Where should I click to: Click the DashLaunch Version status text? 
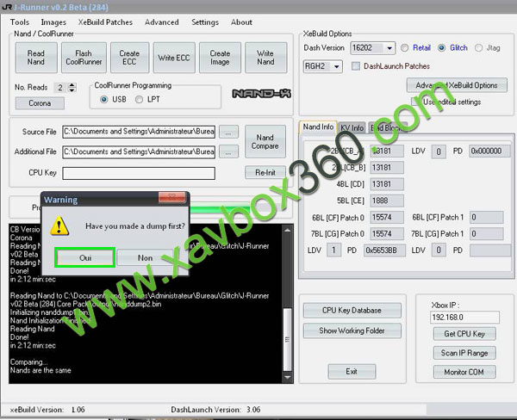[215, 410]
